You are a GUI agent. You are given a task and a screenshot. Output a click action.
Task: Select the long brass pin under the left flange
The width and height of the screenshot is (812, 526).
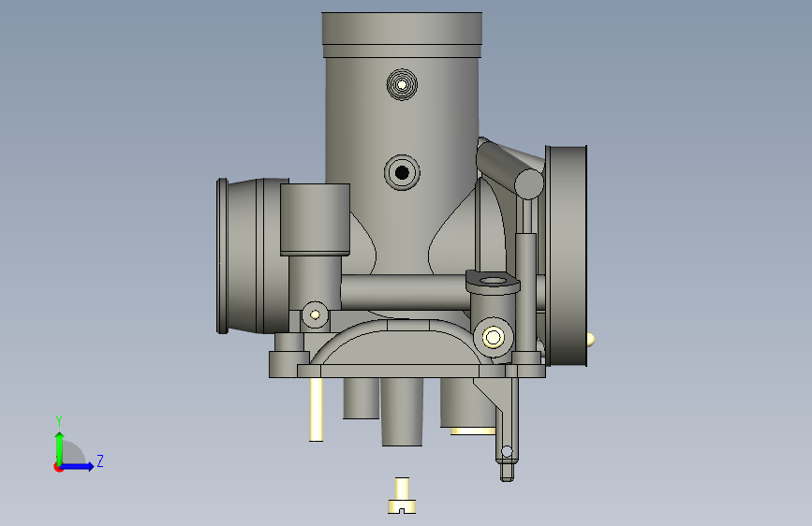(x=316, y=410)
